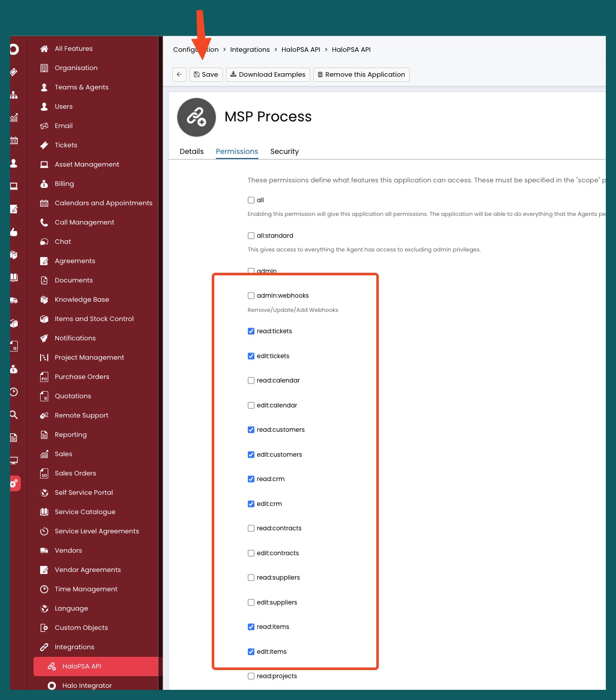Toggle the read:crm checkbox
The image size is (616, 700).
click(251, 479)
